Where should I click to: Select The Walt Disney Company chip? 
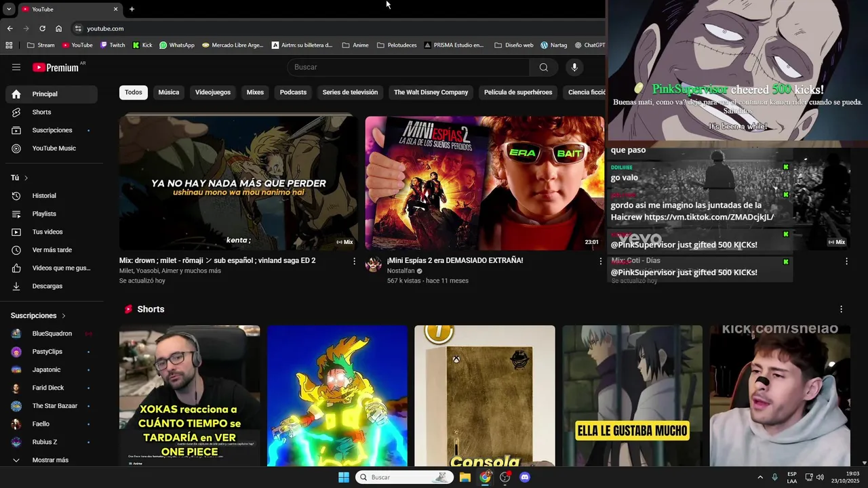[431, 92]
